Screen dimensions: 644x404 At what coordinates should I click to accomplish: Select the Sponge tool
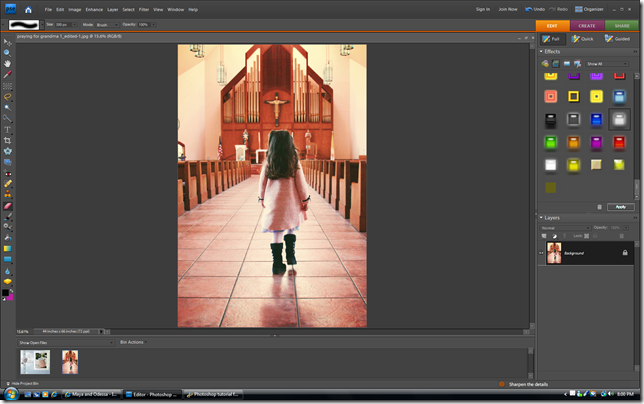pos(7,282)
